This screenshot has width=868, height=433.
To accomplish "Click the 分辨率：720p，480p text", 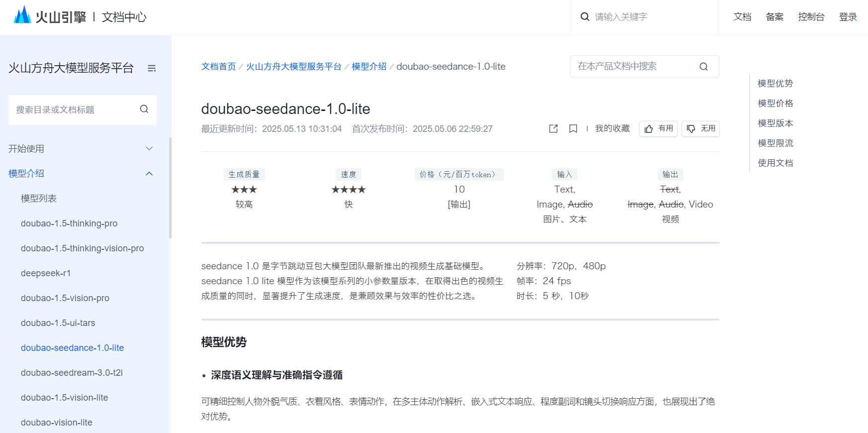I will (561, 266).
